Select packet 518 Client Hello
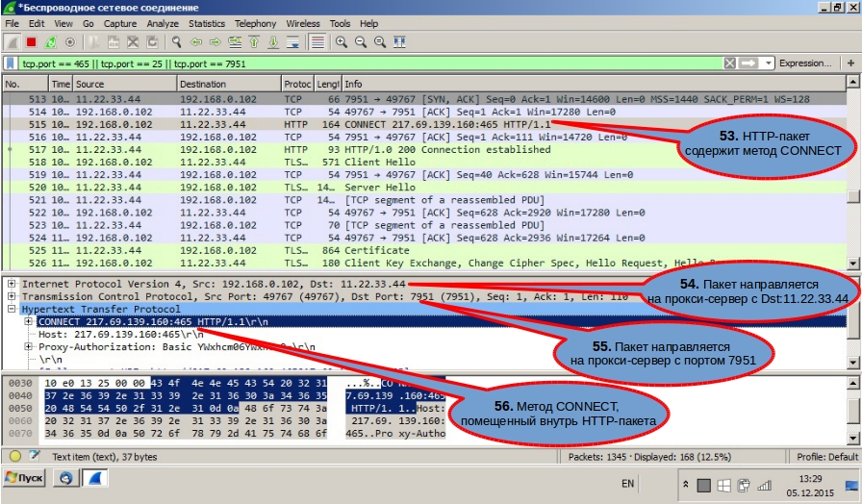 coord(423,163)
